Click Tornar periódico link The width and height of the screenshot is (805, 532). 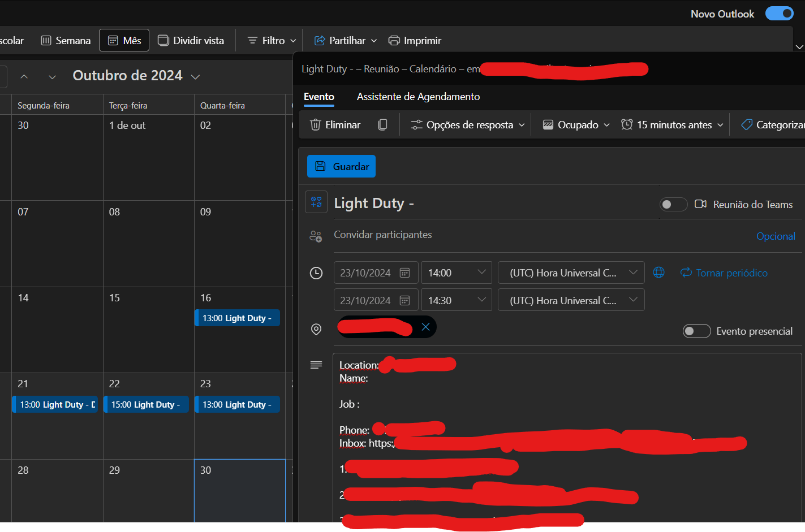point(724,273)
